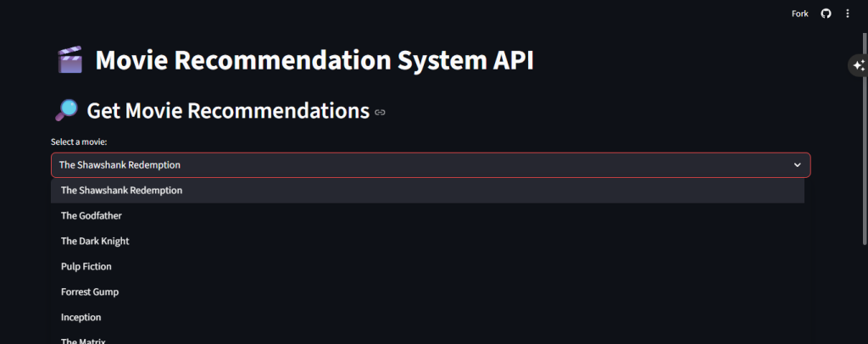Viewport: 868px width, 344px height.
Task: Choose Forrest Gump from the movie options
Action: (x=90, y=292)
